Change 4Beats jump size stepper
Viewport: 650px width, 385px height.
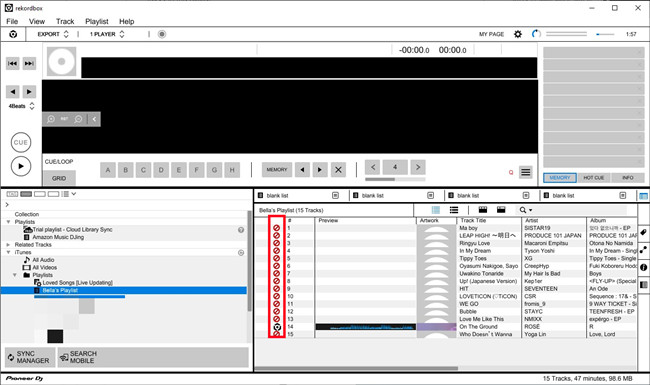click(32, 106)
